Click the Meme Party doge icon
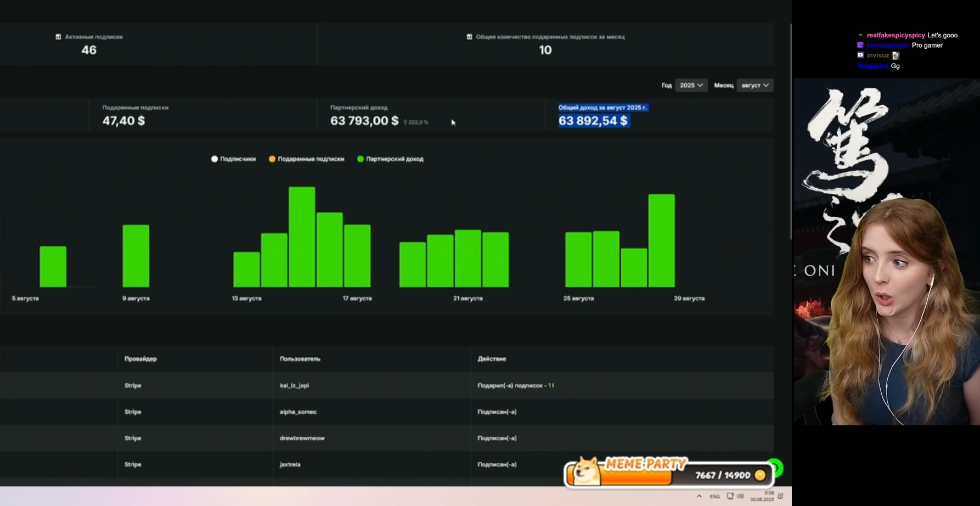This screenshot has width=980, height=506. [x=586, y=471]
